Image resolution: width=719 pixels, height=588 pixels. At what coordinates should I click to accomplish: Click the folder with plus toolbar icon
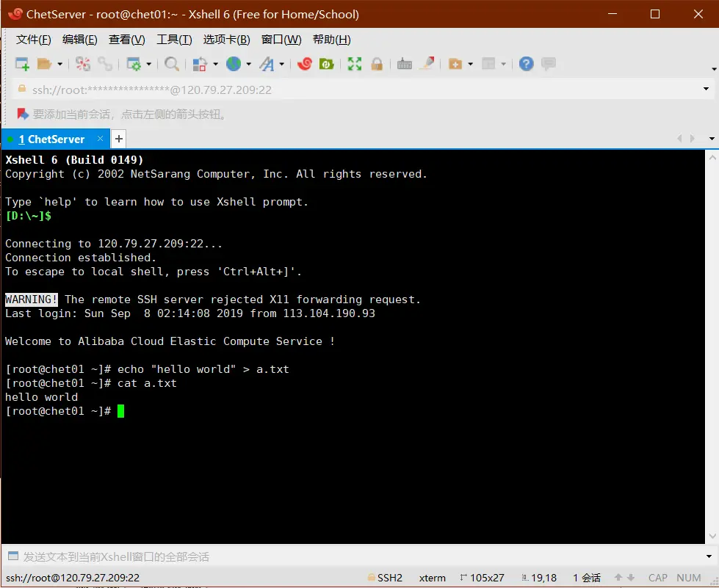(455, 64)
